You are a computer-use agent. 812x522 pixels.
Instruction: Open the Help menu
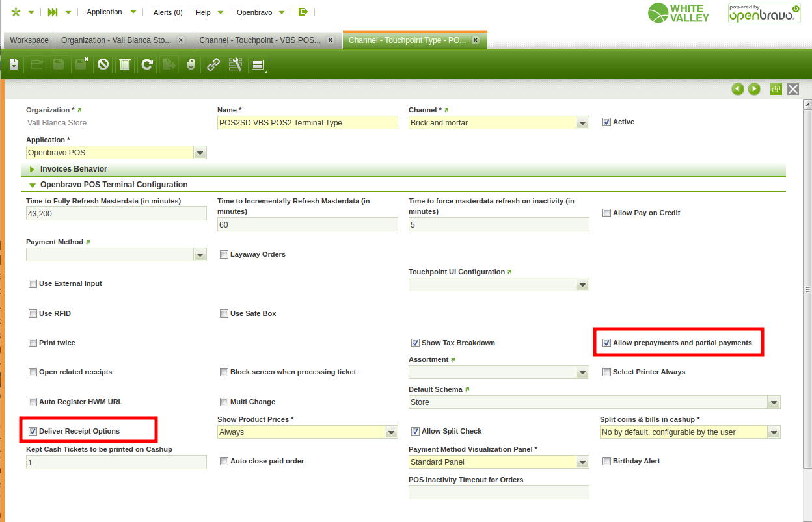point(210,12)
